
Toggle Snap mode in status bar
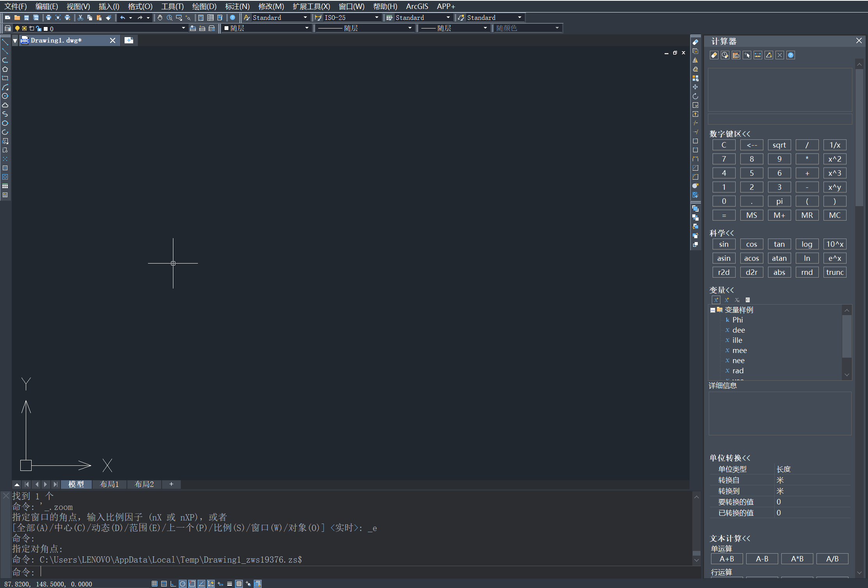(x=155, y=584)
